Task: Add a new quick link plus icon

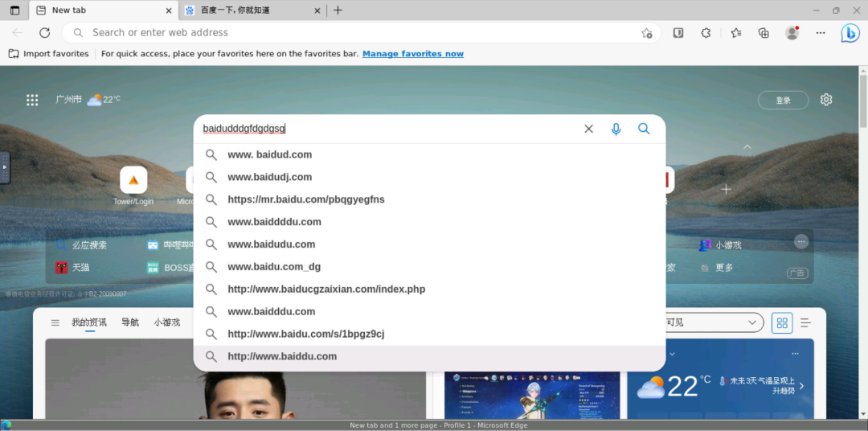Action: pyautogui.click(x=726, y=189)
